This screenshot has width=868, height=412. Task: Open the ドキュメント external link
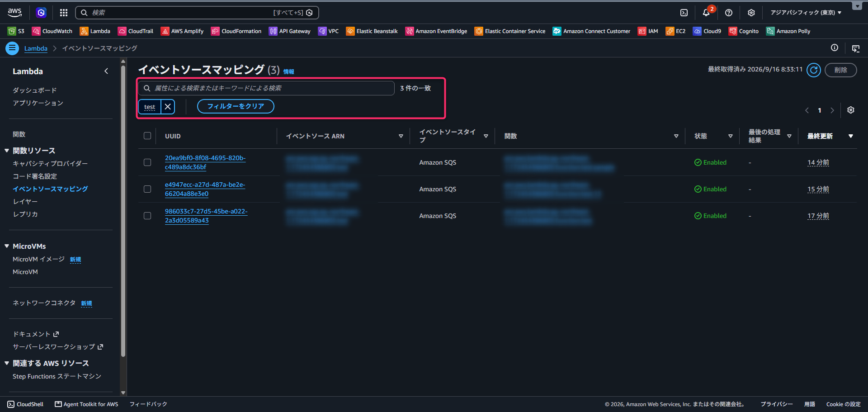pos(36,334)
